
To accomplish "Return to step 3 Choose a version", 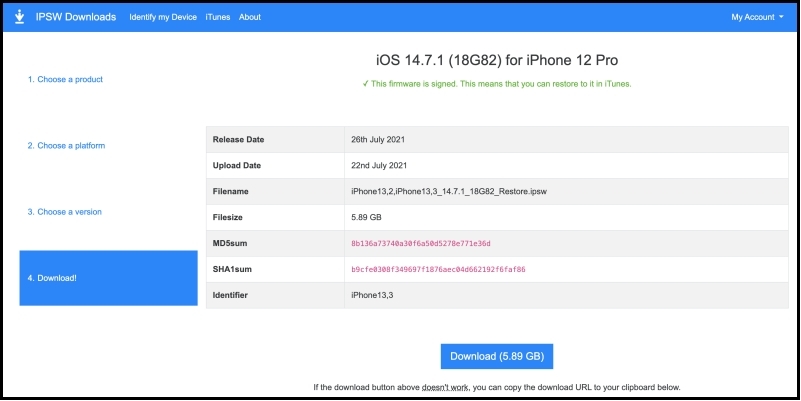I will click(x=64, y=212).
